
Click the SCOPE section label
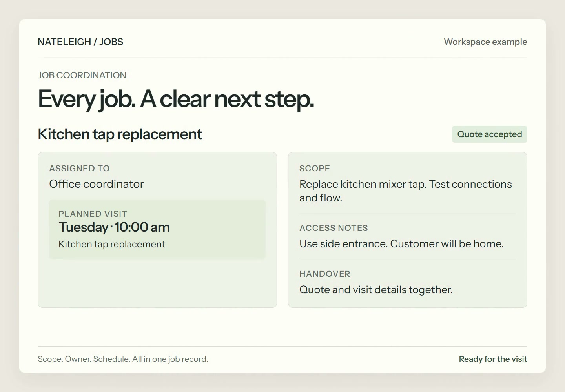[315, 169]
